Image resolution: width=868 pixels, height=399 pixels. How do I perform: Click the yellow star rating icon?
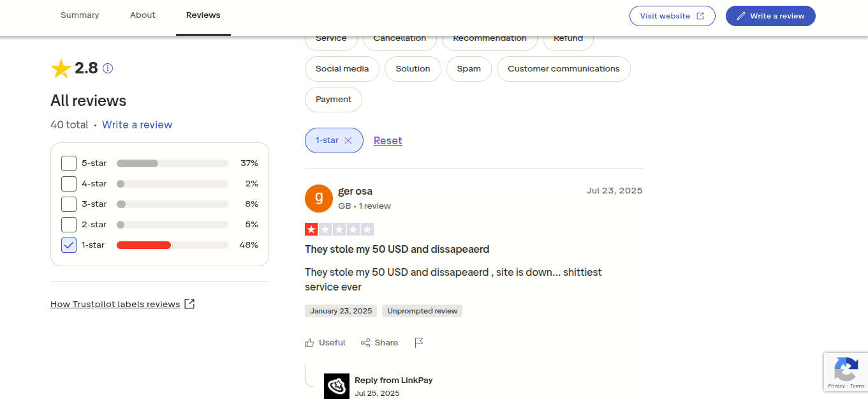click(x=61, y=68)
